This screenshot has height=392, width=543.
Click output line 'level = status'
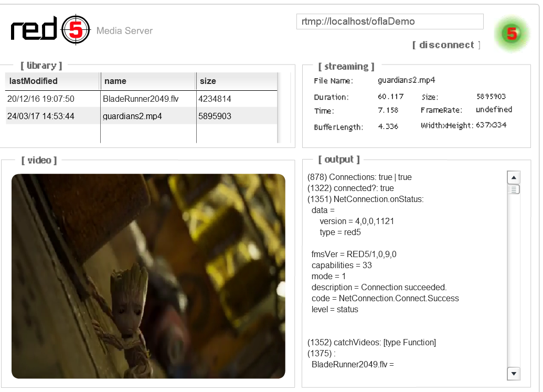[335, 309]
